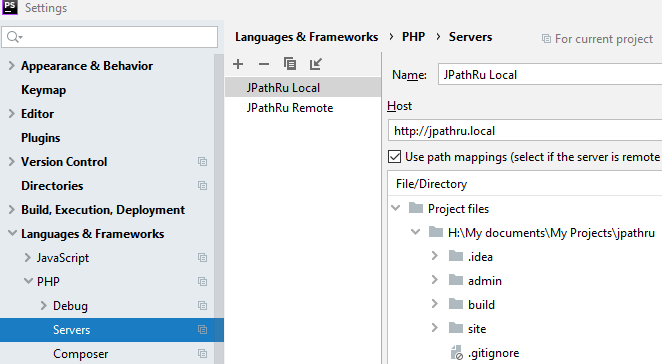The image size is (662, 364).
Task: Select admin folder row label
Action: pos(485,281)
